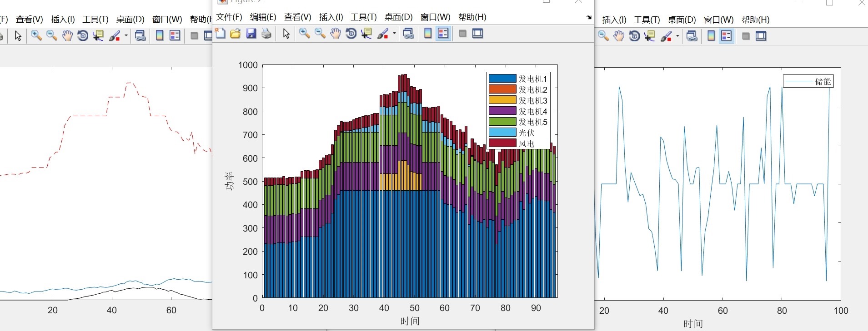
Task: Open the 文件(F) menu in Figure 2
Action: click(x=229, y=17)
